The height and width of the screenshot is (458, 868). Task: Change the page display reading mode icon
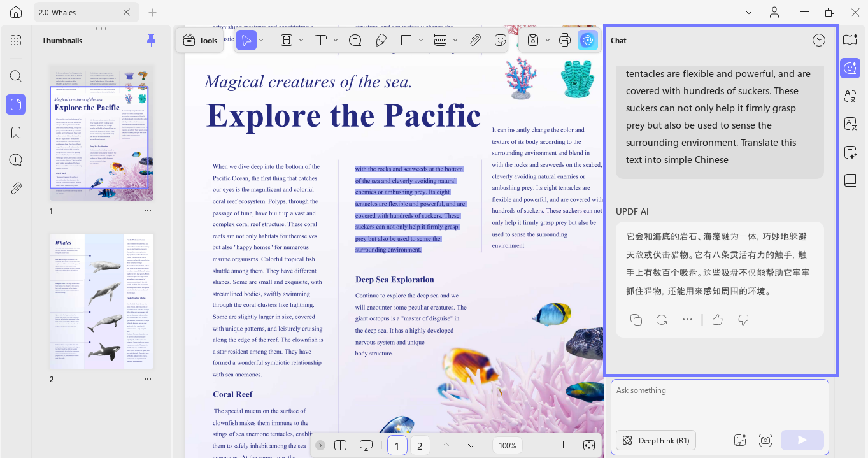coord(340,445)
